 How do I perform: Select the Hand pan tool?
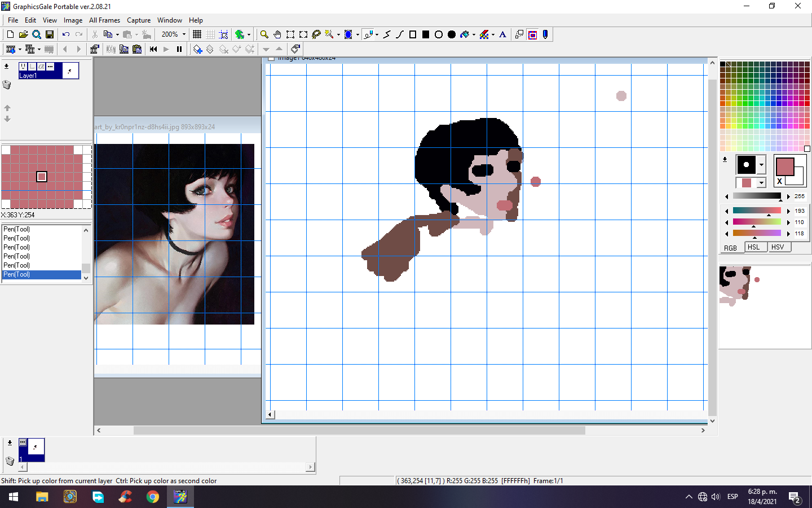click(277, 34)
